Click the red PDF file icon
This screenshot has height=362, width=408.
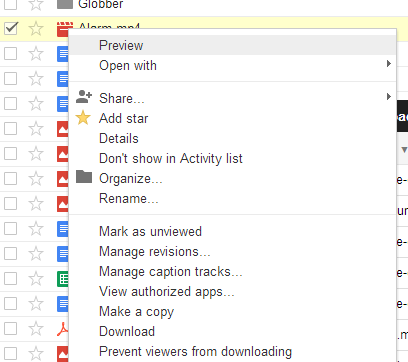[63, 329]
